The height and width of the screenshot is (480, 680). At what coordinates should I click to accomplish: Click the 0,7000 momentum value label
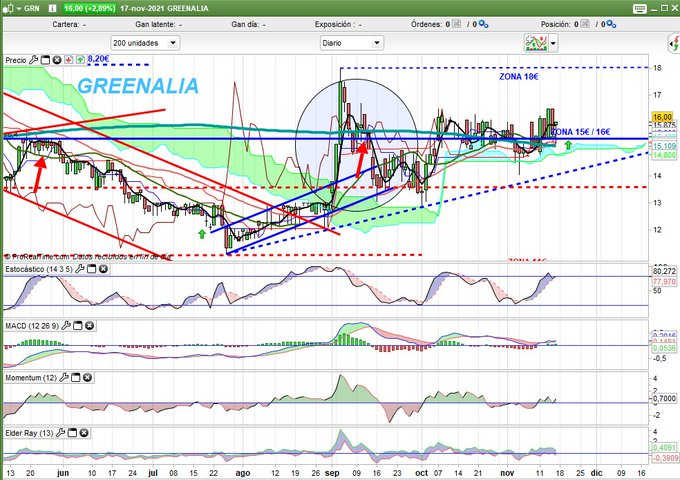point(666,398)
